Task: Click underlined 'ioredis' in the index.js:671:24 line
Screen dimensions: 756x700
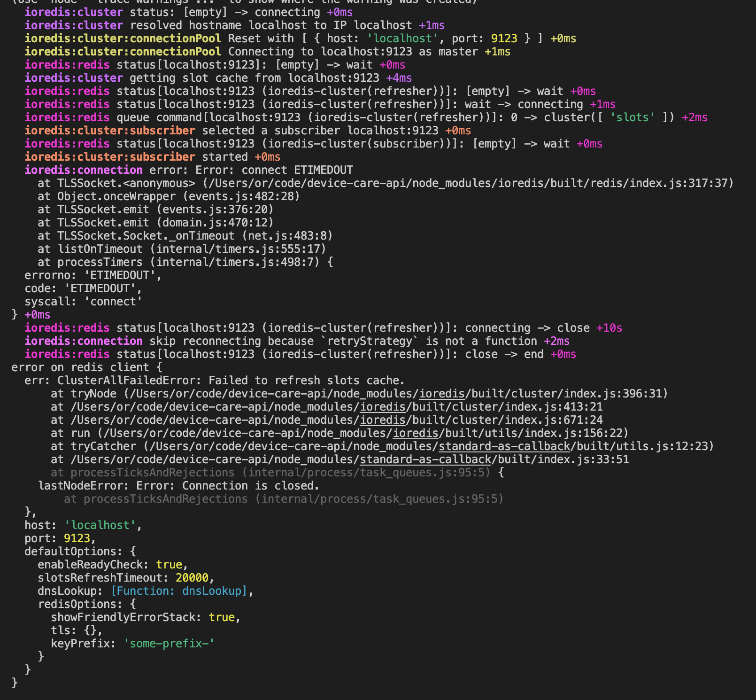Action: (382, 420)
